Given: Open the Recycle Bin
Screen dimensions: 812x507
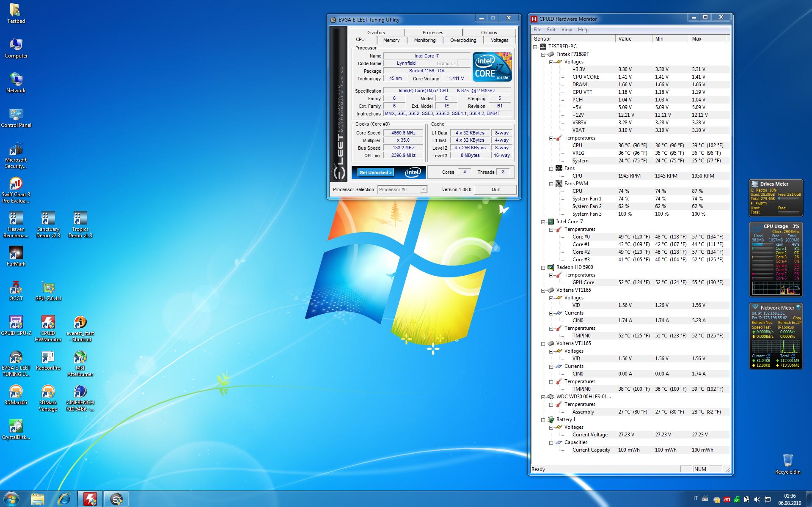Looking at the screenshot, I should point(787,464).
